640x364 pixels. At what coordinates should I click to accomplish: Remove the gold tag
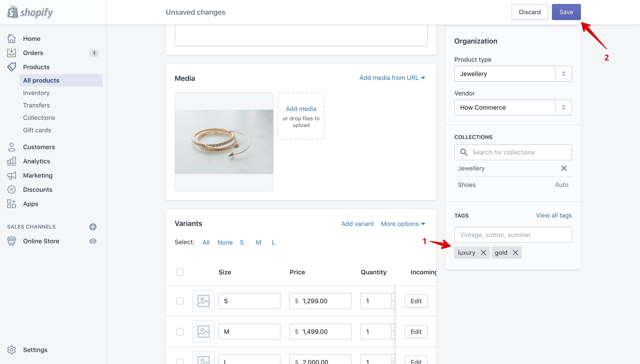pyautogui.click(x=515, y=253)
